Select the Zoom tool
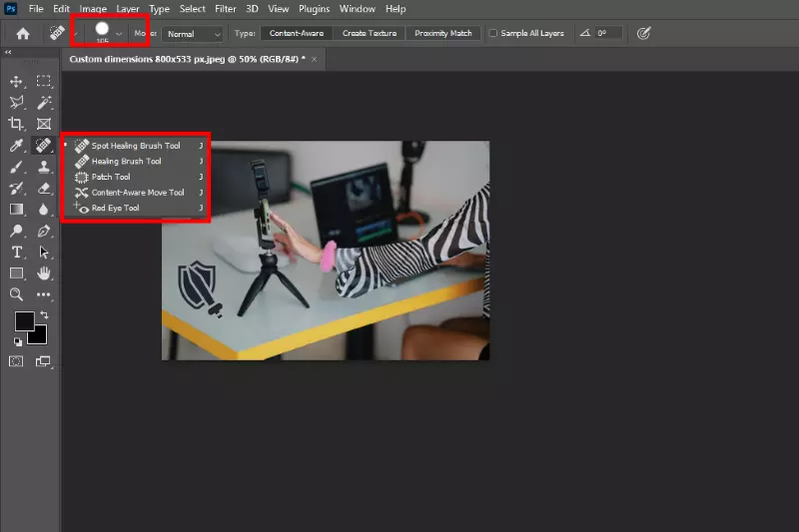Image resolution: width=799 pixels, height=532 pixels. coord(16,294)
